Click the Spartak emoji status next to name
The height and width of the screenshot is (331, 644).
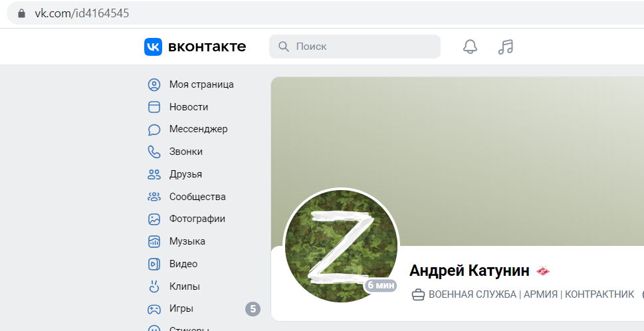[x=543, y=271]
